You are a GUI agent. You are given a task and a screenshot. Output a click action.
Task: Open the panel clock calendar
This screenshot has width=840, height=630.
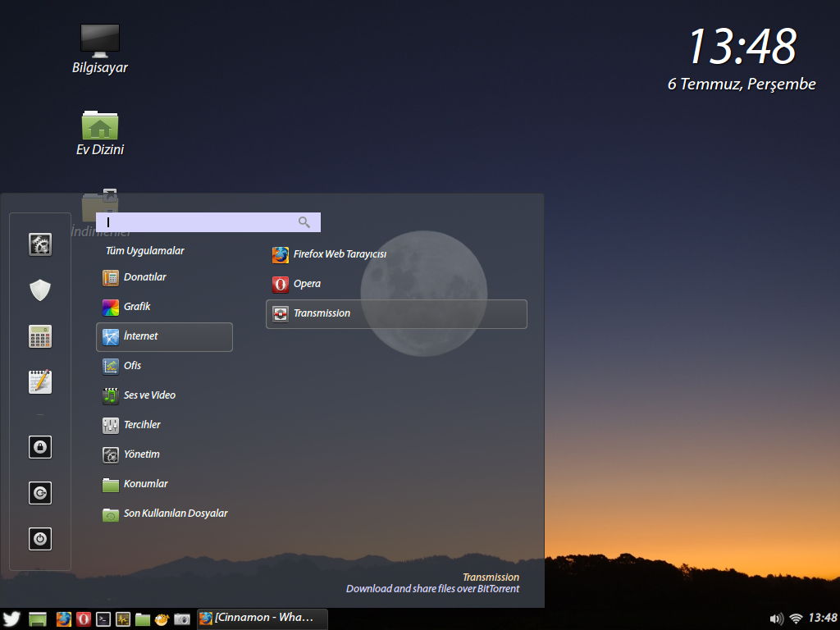pos(822,619)
